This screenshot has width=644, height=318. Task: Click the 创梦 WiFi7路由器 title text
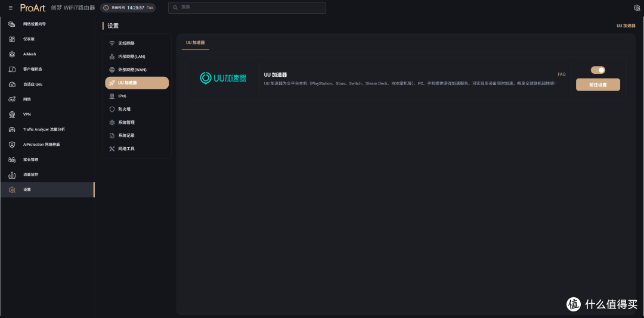[x=73, y=8]
